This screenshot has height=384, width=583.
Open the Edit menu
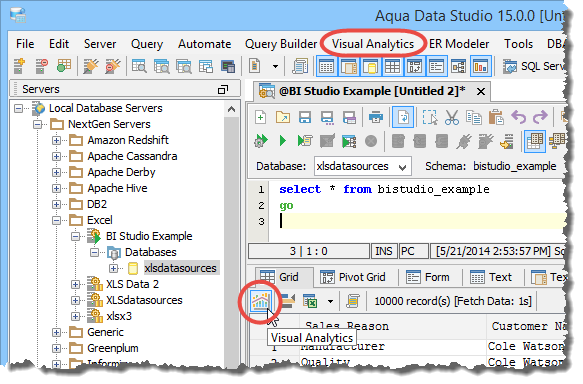click(59, 44)
